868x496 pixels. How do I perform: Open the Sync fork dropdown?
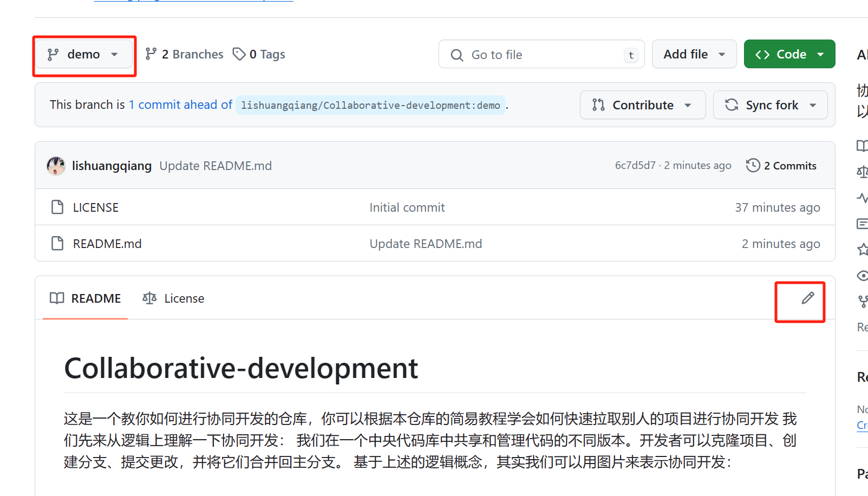pos(770,105)
